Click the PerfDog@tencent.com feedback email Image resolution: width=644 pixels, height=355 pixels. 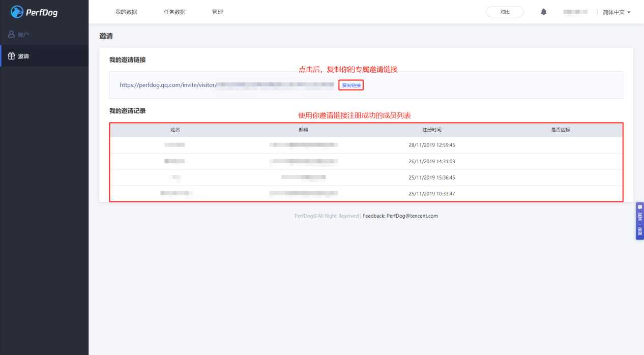click(412, 216)
